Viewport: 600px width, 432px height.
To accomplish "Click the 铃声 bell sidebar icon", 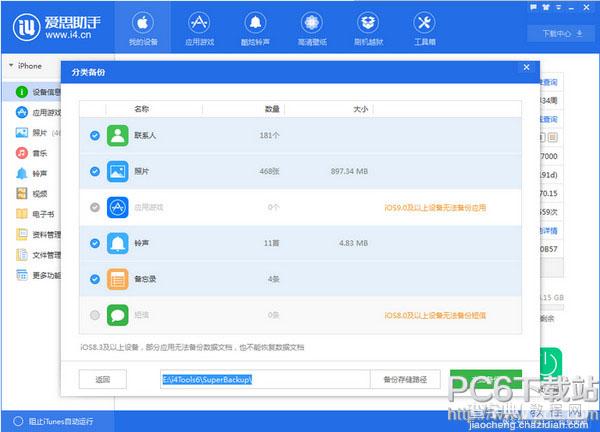I will tap(22, 173).
